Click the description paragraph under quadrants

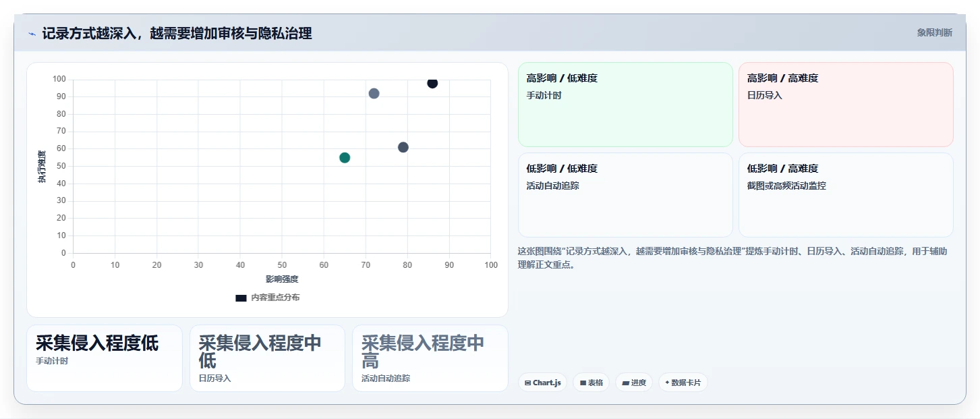[732, 258]
